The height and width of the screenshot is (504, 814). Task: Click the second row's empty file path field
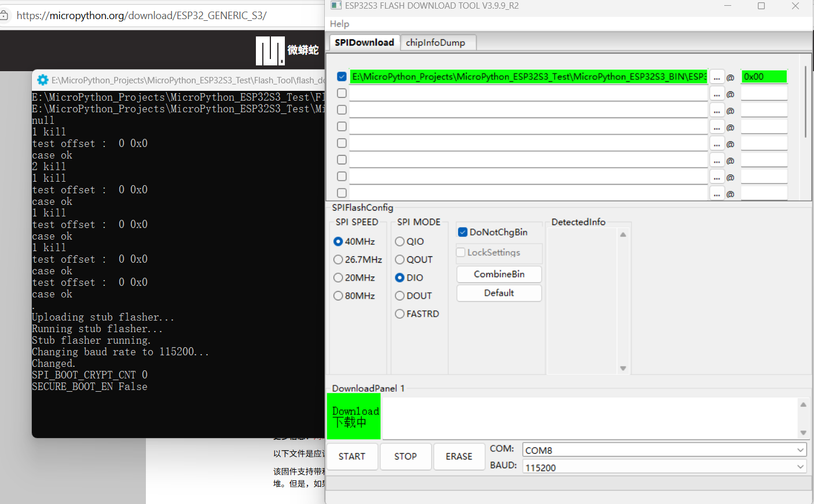click(529, 93)
